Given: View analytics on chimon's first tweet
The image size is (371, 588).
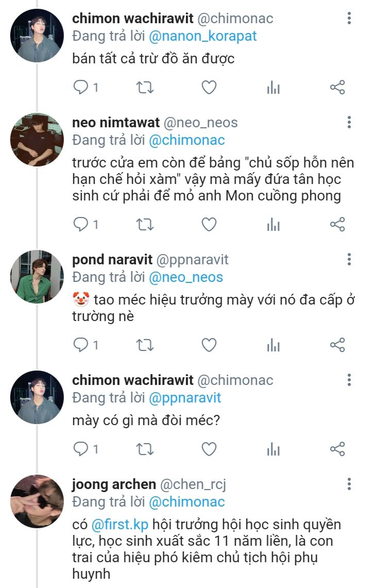Looking at the screenshot, I should (x=273, y=88).
